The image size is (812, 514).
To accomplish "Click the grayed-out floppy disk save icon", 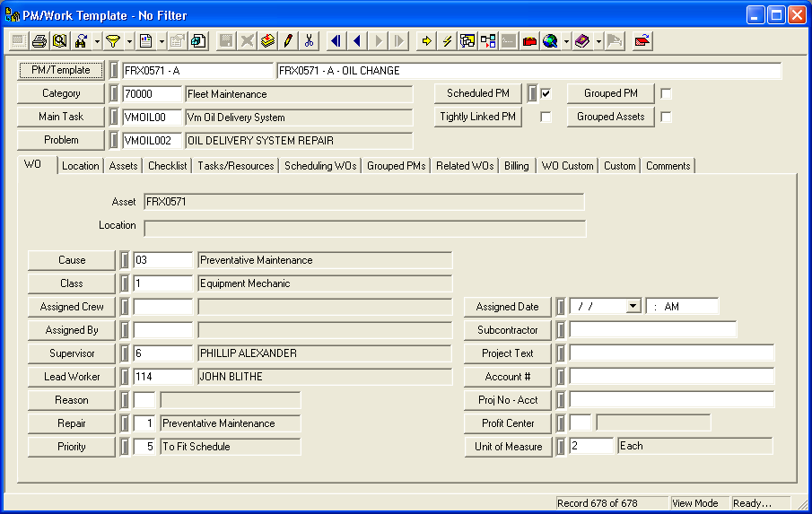I will pos(226,41).
